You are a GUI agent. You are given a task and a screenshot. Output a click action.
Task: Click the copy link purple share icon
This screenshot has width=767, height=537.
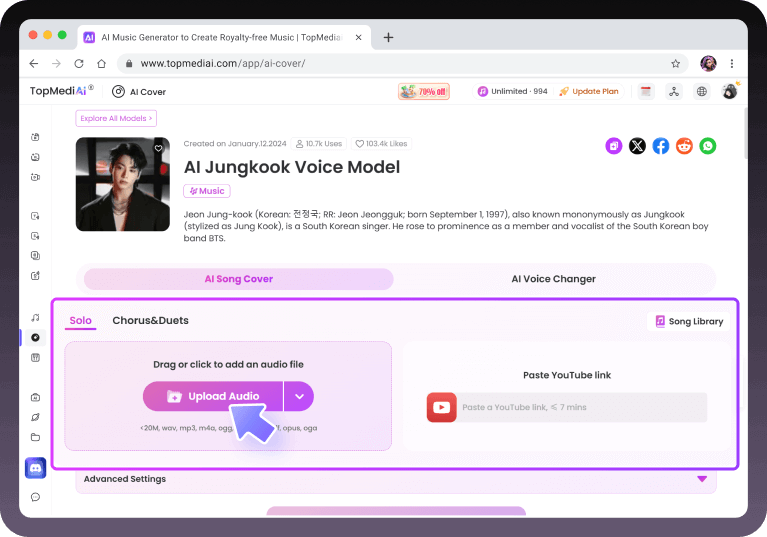[x=613, y=146]
